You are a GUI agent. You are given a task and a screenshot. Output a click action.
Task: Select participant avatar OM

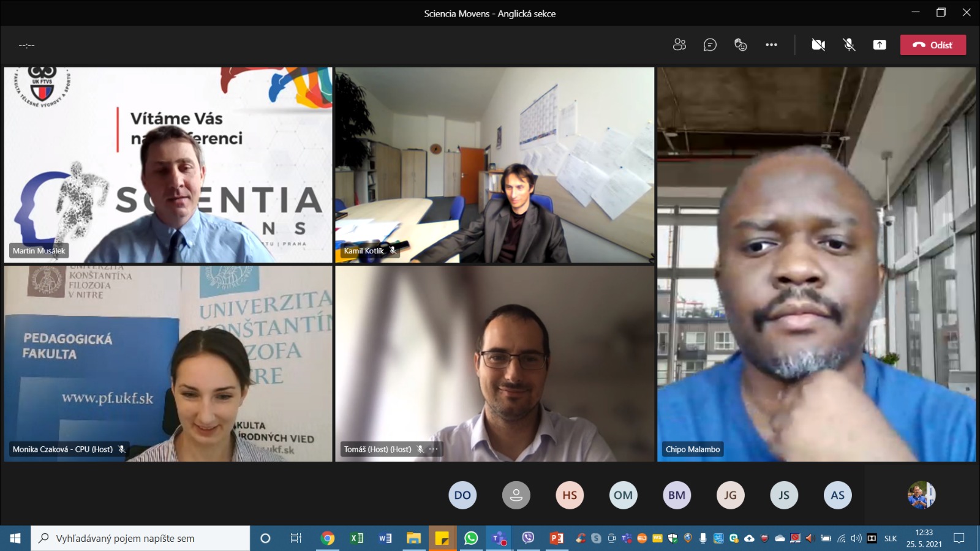click(x=624, y=495)
